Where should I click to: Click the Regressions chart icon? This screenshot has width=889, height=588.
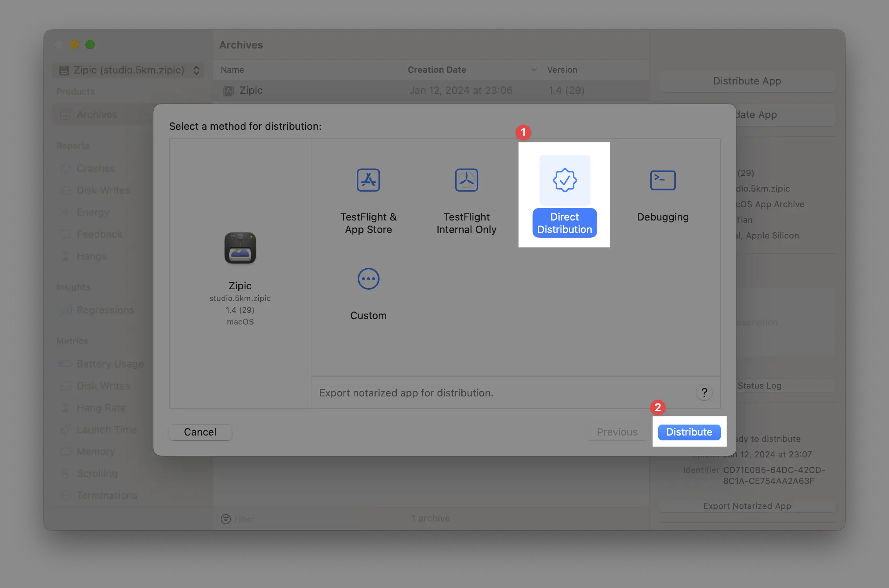(x=65, y=310)
